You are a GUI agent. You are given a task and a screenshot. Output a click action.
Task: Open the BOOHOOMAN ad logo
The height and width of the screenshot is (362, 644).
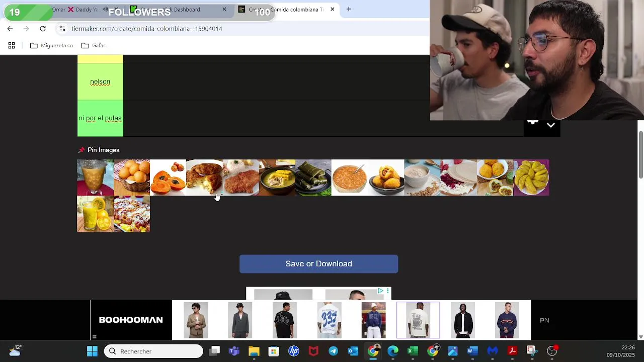[131, 320]
